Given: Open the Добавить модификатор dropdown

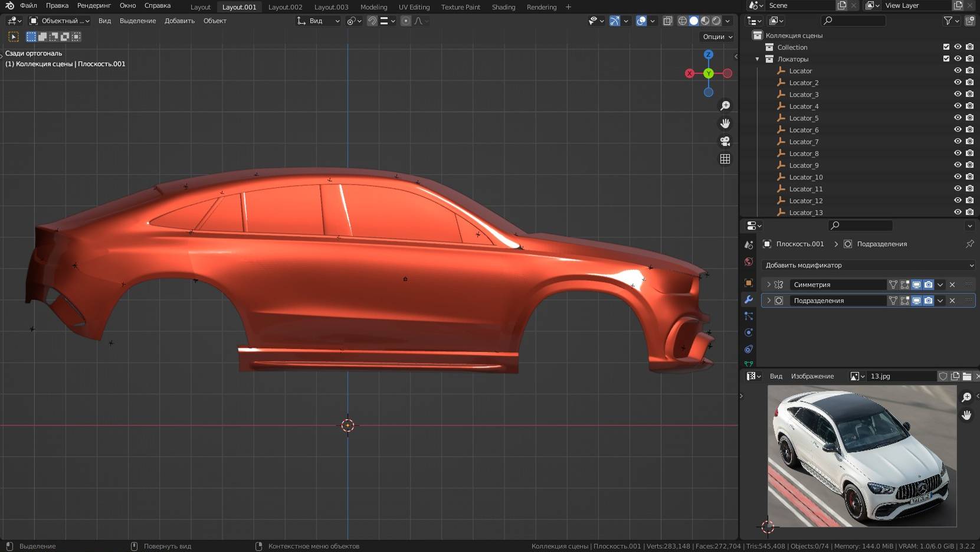Looking at the screenshot, I should pos(868,265).
